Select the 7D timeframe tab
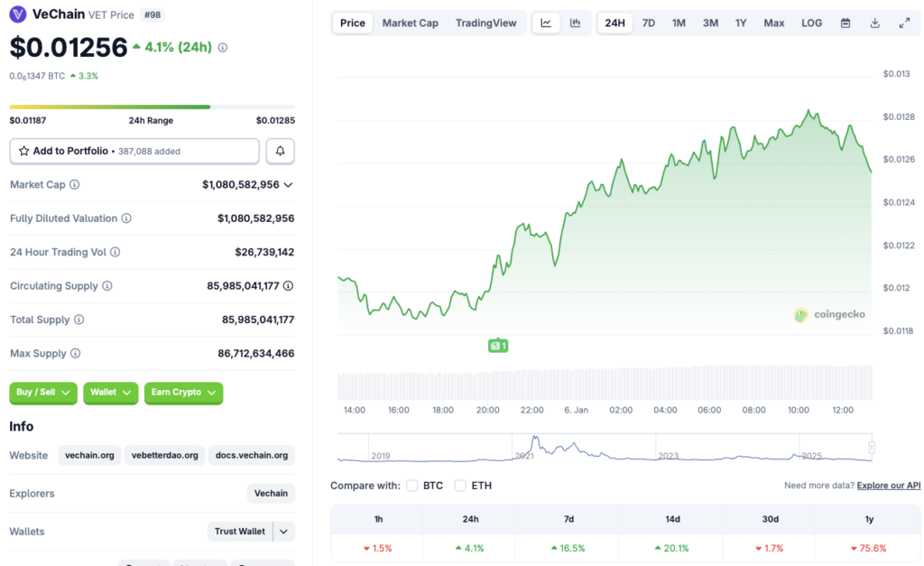924x566 pixels. pyautogui.click(x=648, y=22)
